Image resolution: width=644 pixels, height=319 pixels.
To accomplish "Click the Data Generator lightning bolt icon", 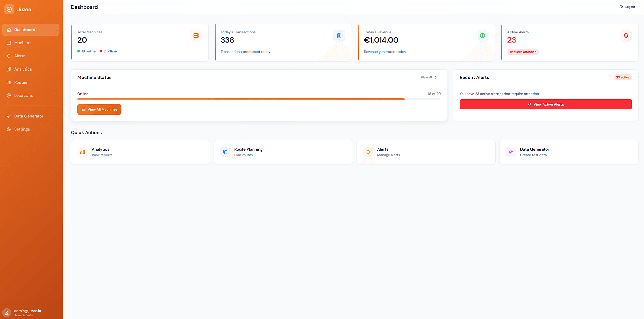I will coord(511,152).
